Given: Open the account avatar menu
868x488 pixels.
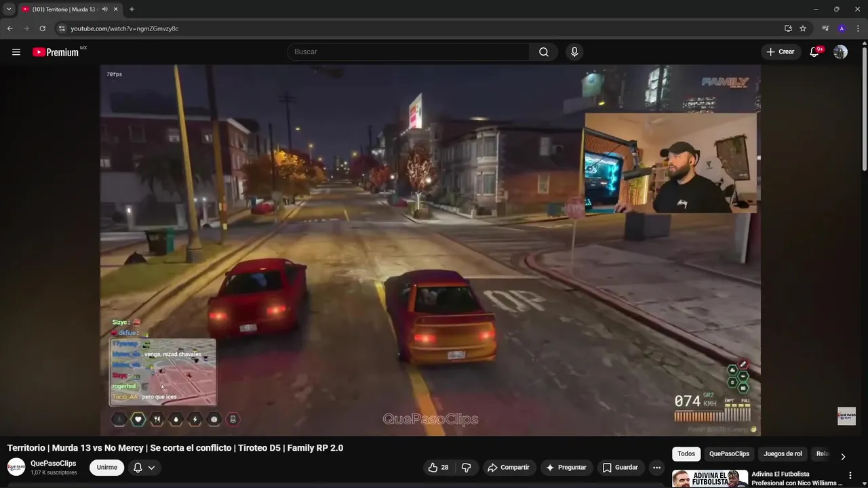Looking at the screenshot, I should (x=840, y=52).
